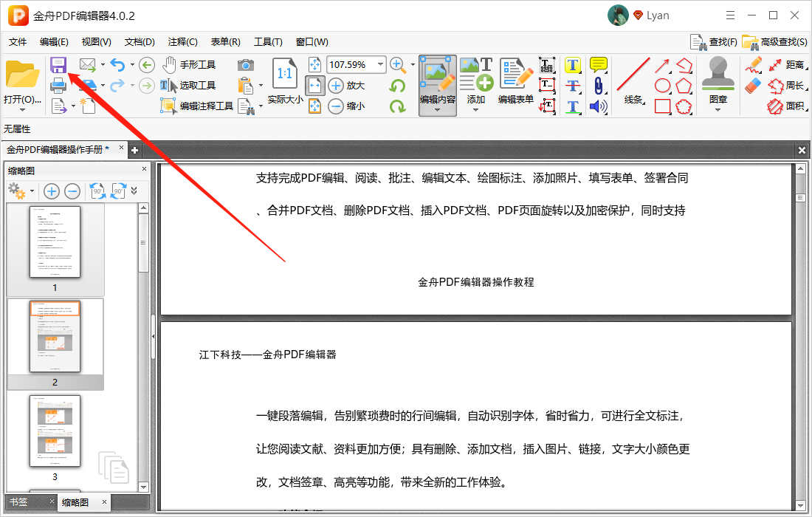
Task: Open the 图章 stamp dropdown
Action: (x=718, y=110)
